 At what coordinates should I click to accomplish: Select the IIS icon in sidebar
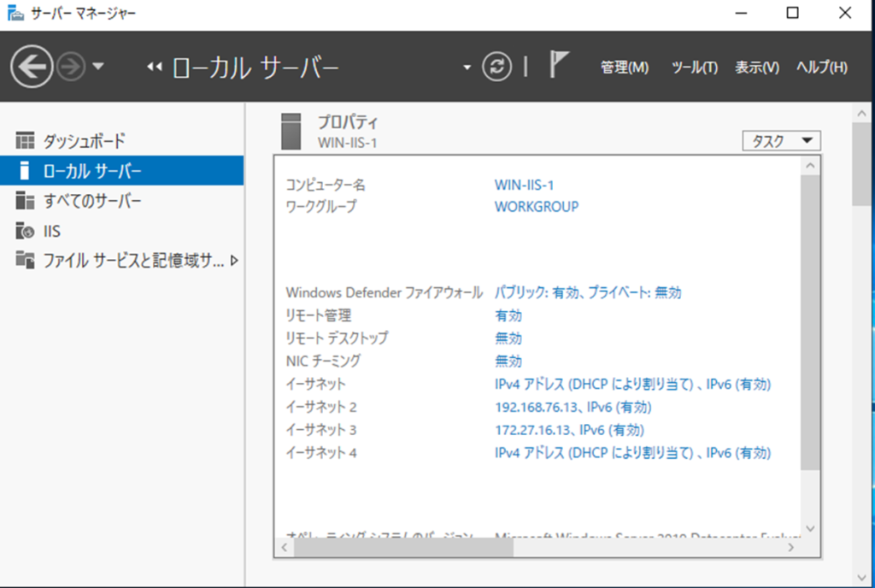pos(26,231)
